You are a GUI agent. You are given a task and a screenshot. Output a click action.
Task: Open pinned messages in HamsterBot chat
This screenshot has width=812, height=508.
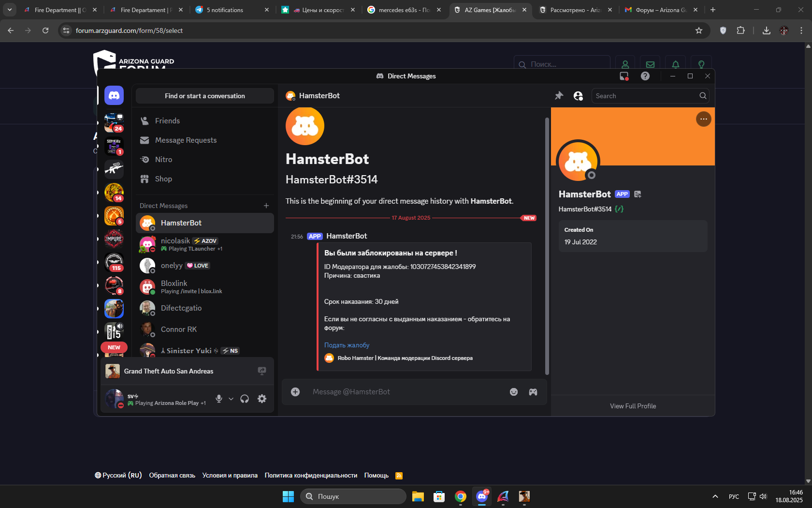tap(559, 96)
